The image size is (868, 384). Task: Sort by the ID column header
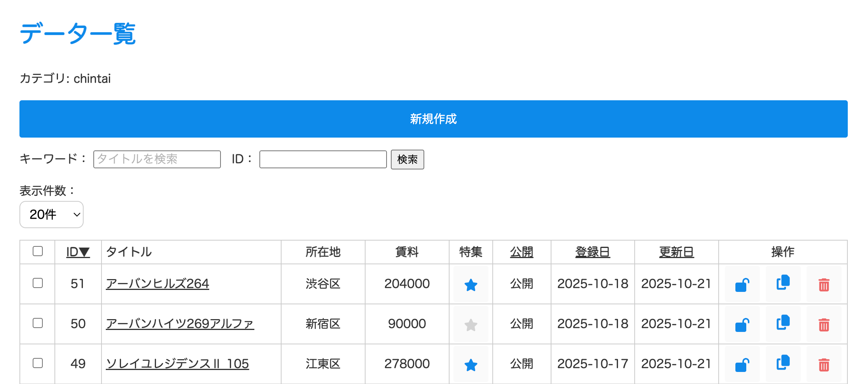78,252
